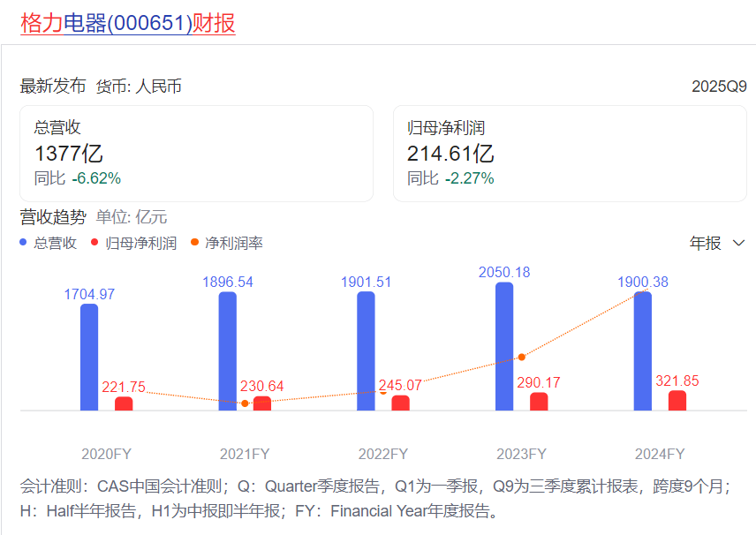Click the 2023FY red net profit bar

[x=539, y=402]
